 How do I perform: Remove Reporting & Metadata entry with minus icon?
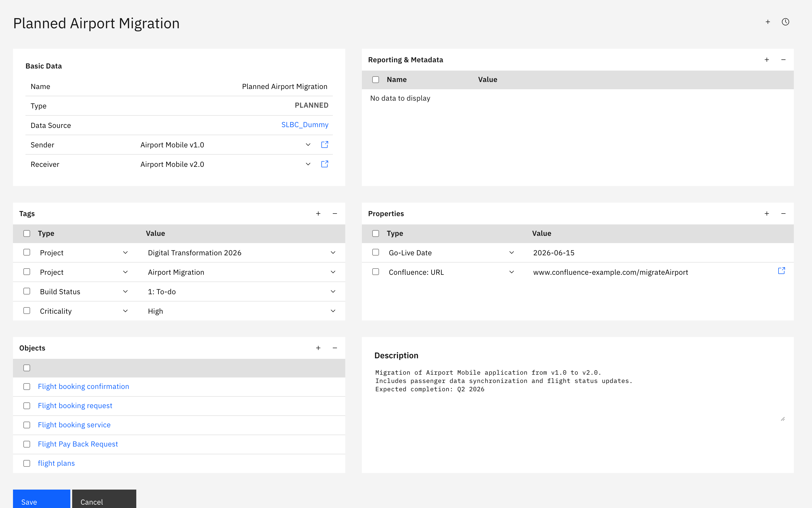pyautogui.click(x=783, y=60)
